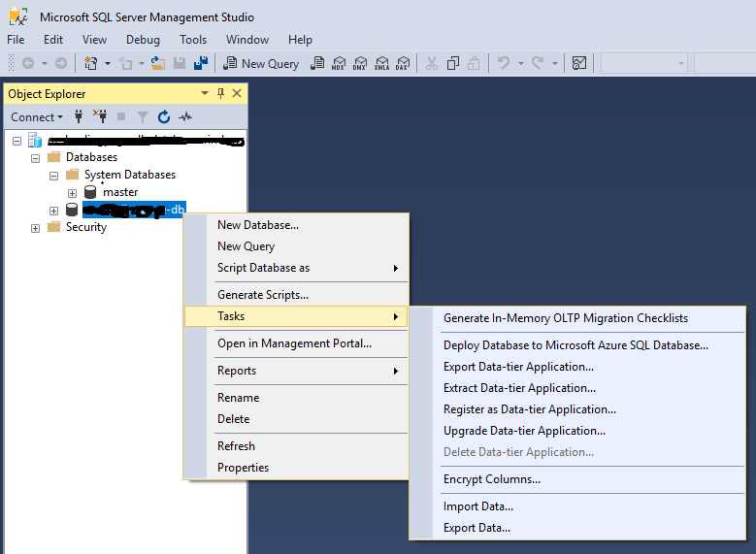Collapse the server root node
This screenshot has width=756, height=554.
(16, 142)
